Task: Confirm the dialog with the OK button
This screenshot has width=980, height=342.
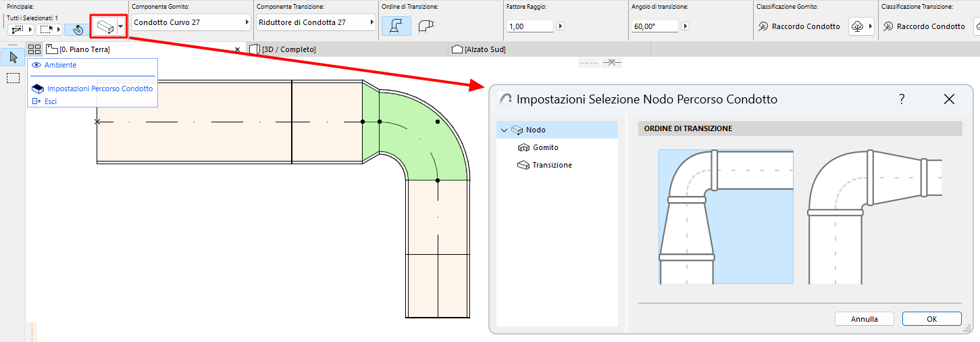Action: coord(931,319)
